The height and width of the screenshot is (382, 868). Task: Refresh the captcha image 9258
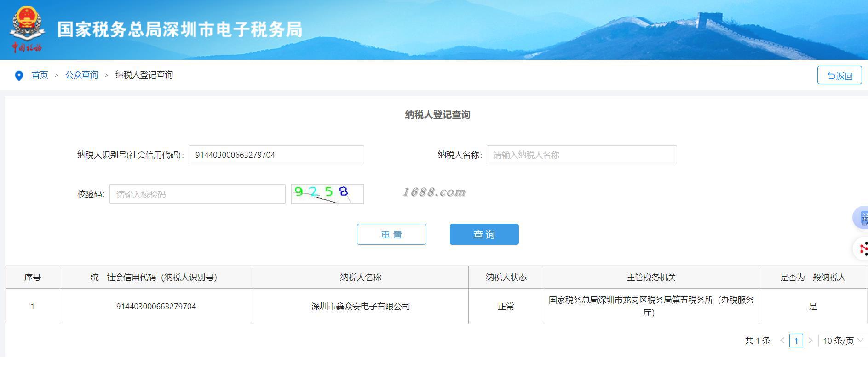327,194
